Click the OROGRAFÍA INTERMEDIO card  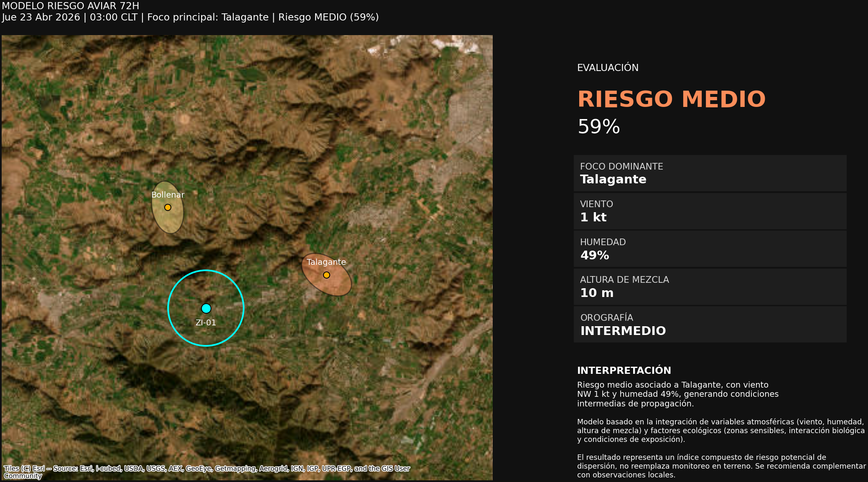click(710, 325)
